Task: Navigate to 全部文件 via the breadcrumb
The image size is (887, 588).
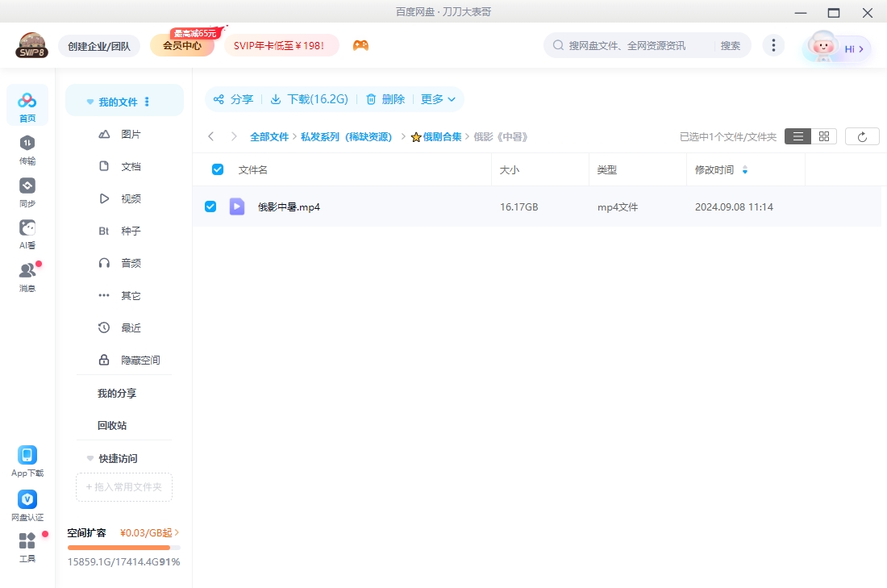Action: pos(269,136)
